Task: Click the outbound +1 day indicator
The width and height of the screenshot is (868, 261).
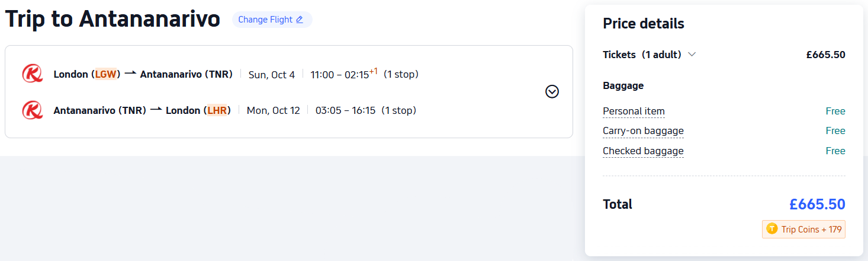Action: (373, 72)
